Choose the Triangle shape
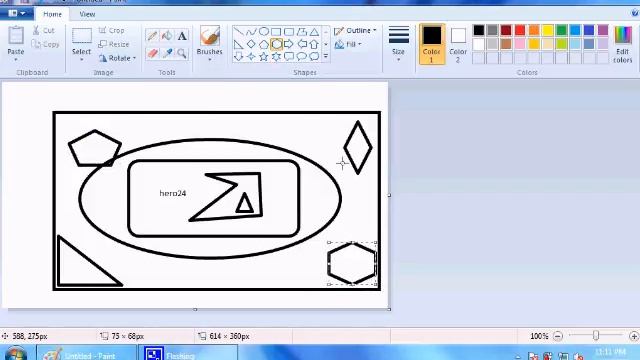Viewport: 640px width, 360px height. click(x=314, y=32)
